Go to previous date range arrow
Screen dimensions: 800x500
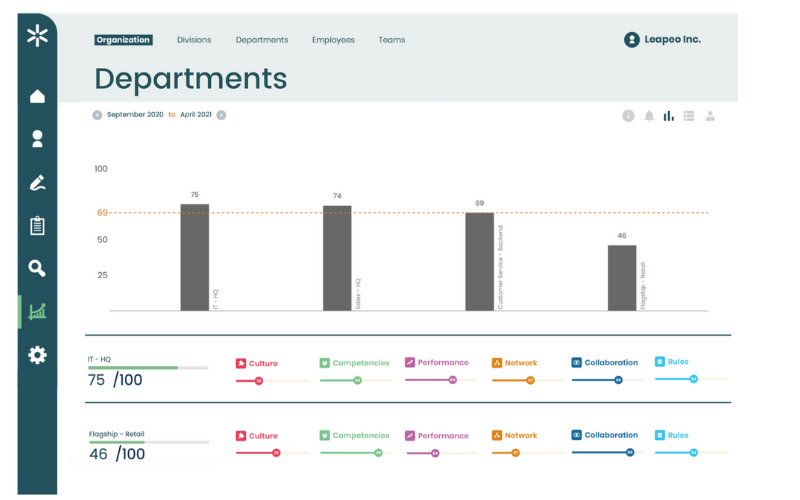(97, 115)
